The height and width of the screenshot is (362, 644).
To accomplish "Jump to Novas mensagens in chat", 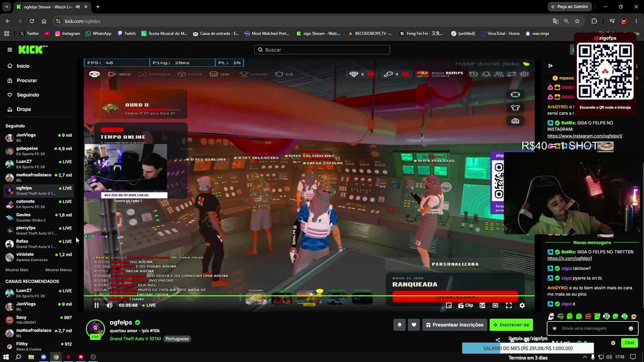I will (592, 242).
